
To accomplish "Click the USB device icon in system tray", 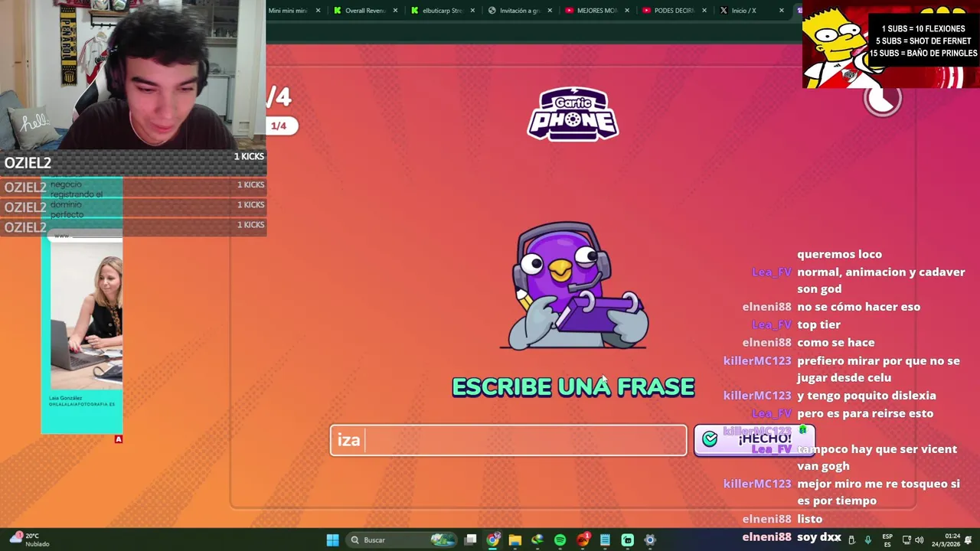I will (851, 540).
